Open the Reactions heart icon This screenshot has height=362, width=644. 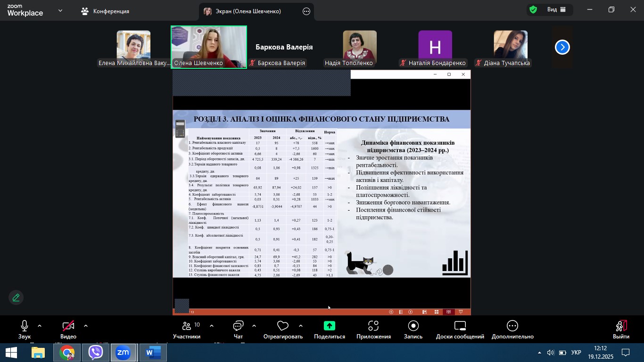283,327
